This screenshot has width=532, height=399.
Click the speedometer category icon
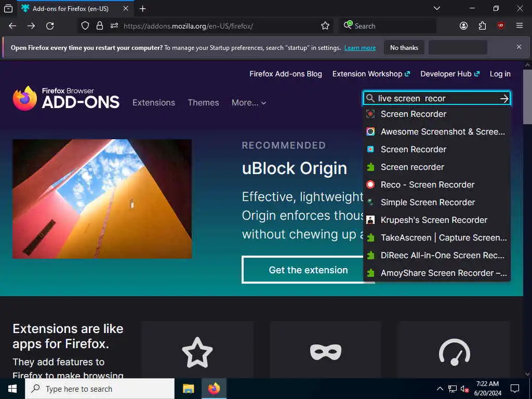pyautogui.click(x=454, y=352)
